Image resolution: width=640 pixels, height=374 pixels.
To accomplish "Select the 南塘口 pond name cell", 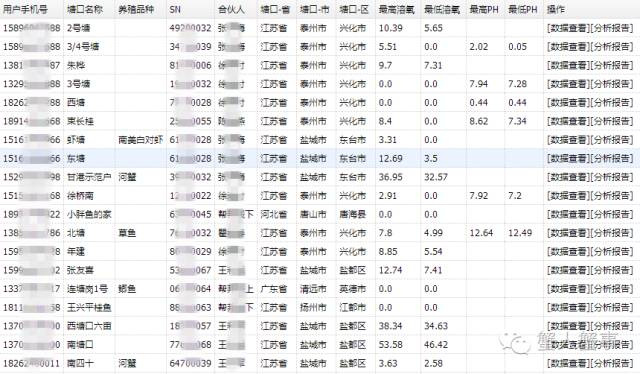I will pyautogui.click(x=80, y=345).
